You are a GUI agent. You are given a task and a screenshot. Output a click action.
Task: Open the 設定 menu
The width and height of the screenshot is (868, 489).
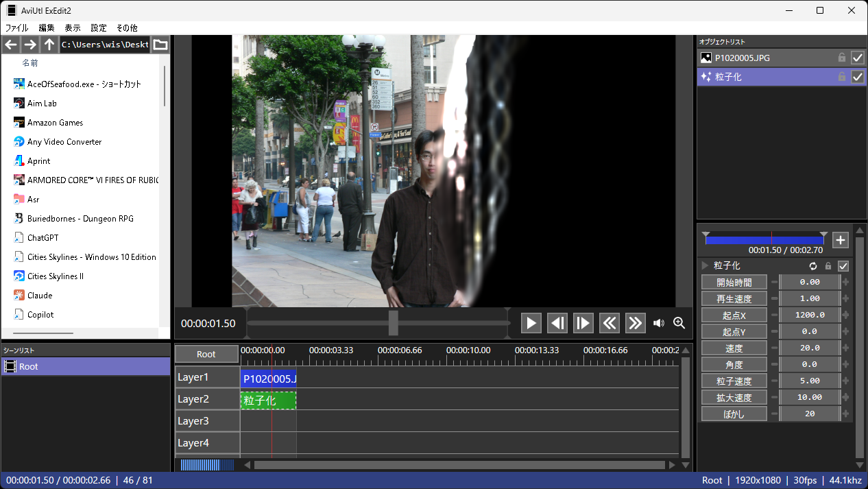99,28
